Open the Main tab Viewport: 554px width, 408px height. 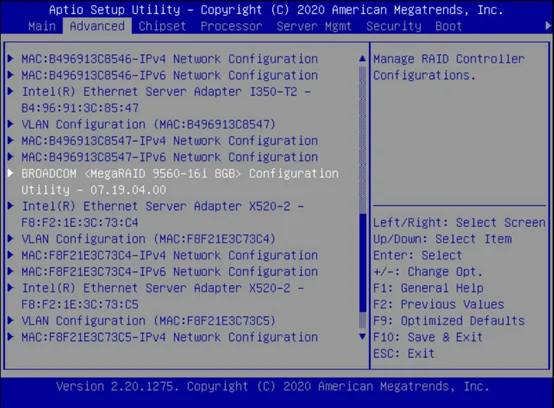pyautogui.click(x=42, y=26)
